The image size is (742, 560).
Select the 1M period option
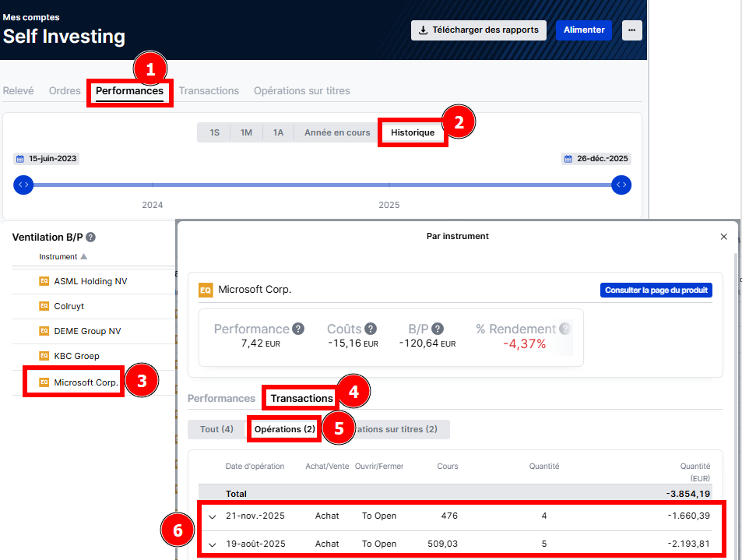(246, 132)
